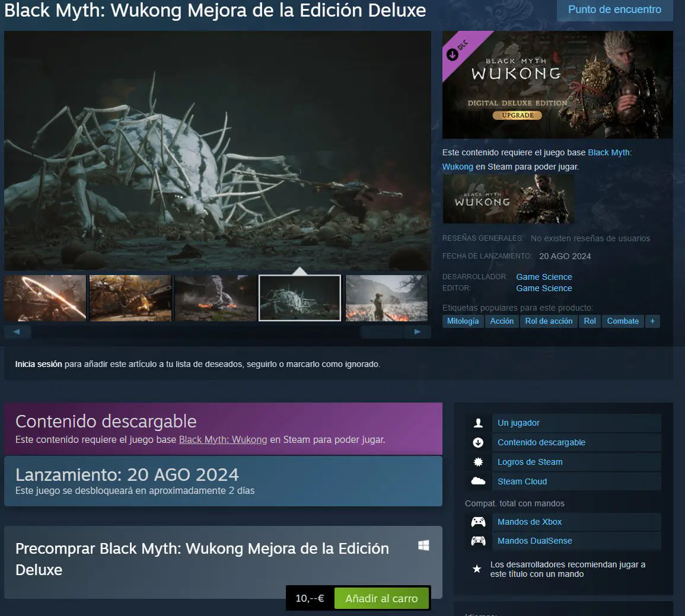Open the Acción tag
Viewport: 685px width, 616px height.
(x=502, y=321)
